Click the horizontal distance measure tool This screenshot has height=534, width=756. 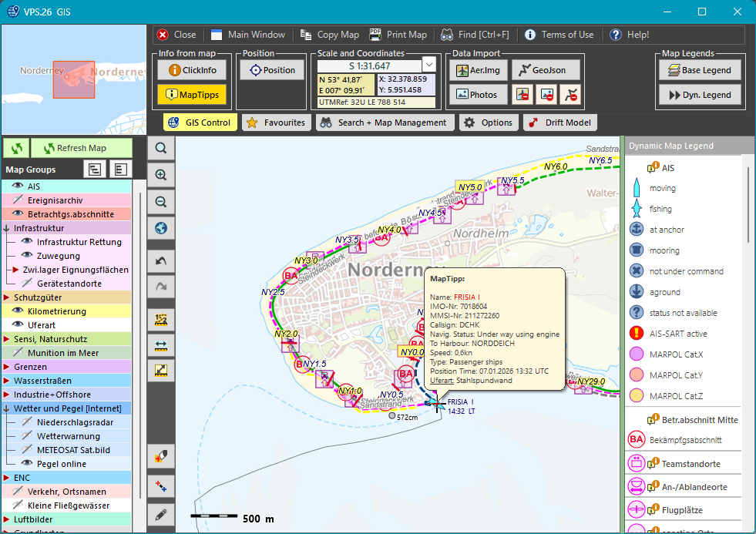tap(161, 344)
